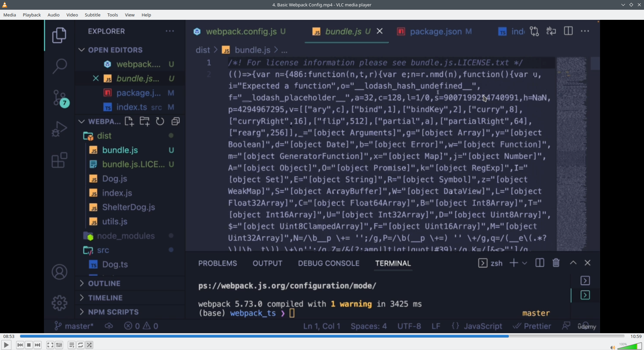Maximize the terminal panel with chevron
This screenshot has width=644, height=350.
[573, 263]
